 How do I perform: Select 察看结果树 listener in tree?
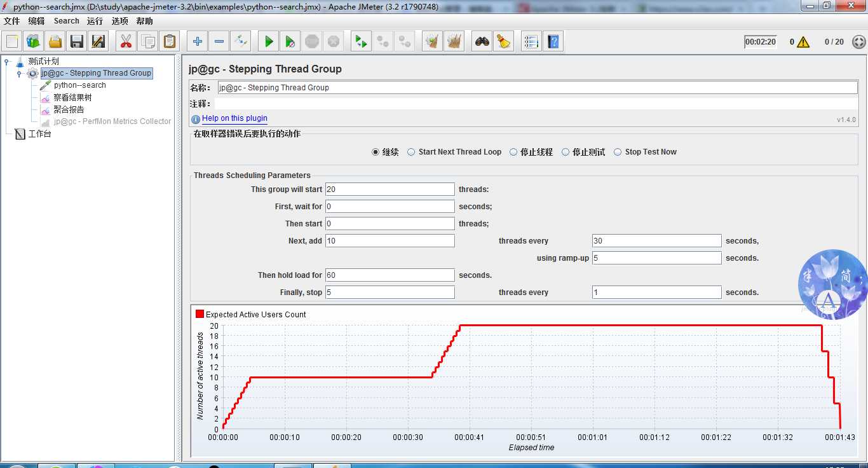72,97
